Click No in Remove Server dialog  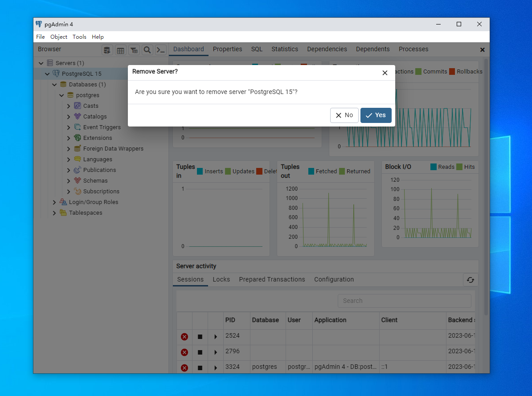point(344,115)
